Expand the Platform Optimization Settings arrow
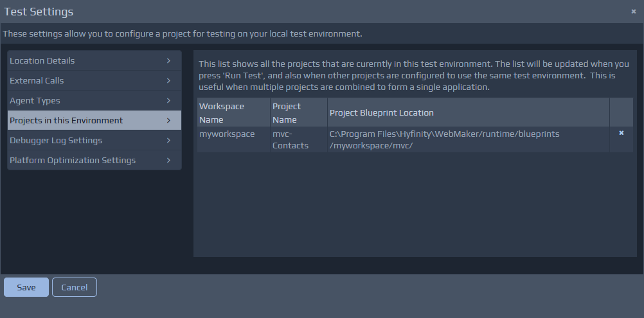 pyautogui.click(x=168, y=161)
